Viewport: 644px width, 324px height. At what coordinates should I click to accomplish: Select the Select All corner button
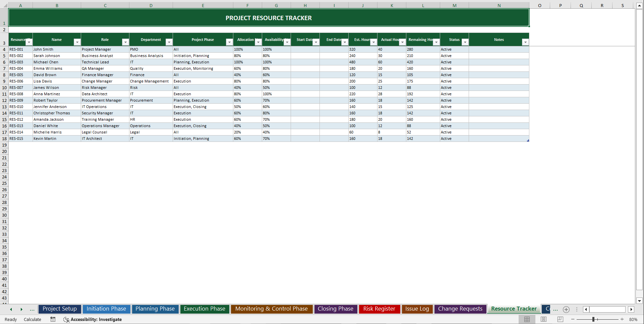[4, 5]
